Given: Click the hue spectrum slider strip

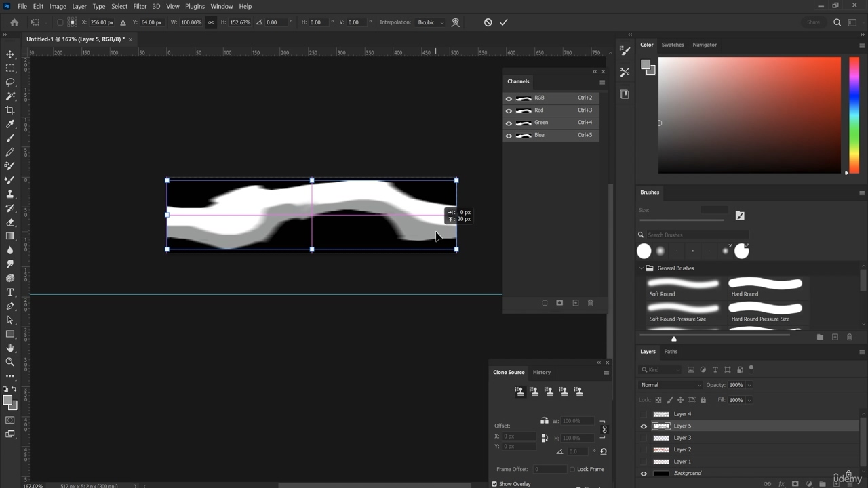Looking at the screenshot, I should pyautogui.click(x=854, y=115).
